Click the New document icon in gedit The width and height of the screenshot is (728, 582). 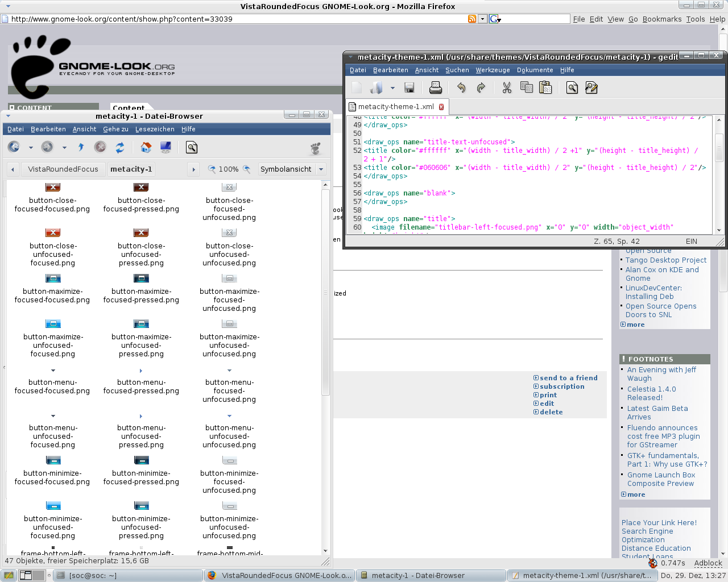tap(357, 88)
